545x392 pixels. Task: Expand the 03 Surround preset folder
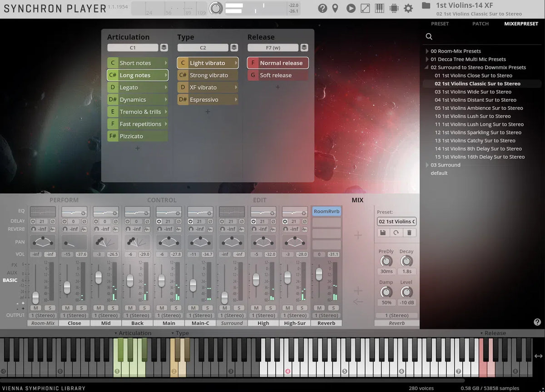pyautogui.click(x=427, y=165)
